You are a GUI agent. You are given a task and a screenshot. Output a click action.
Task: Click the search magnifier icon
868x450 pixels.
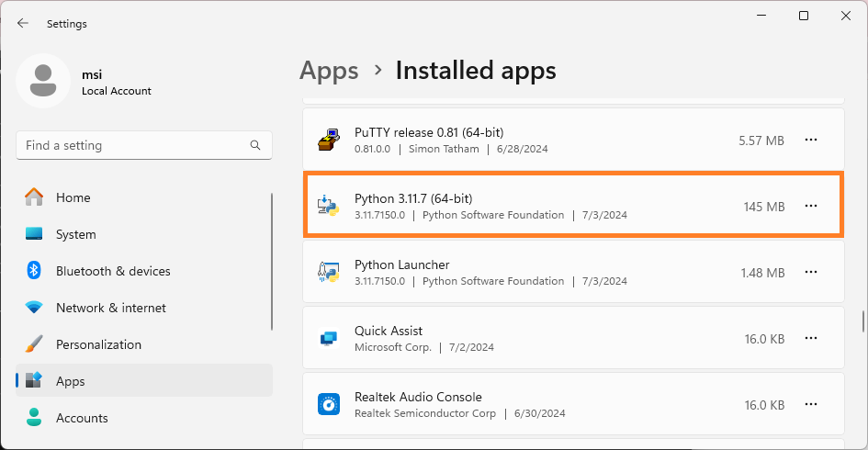point(255,145)
